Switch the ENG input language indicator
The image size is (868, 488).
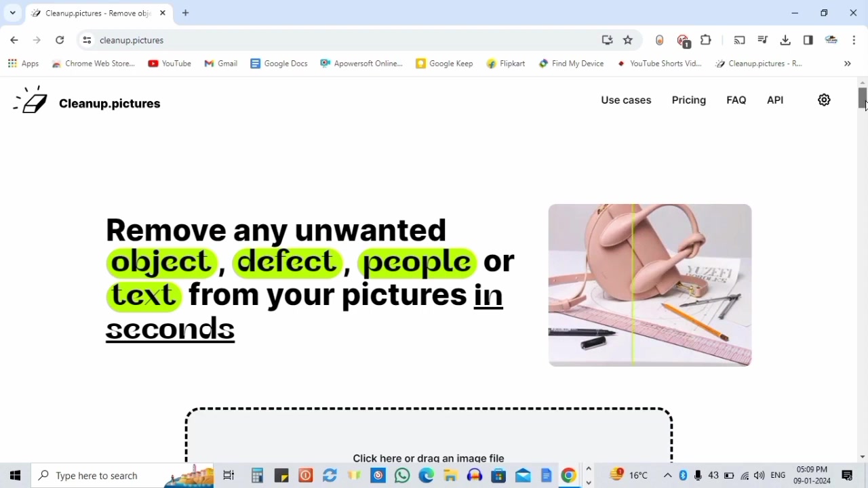778,475
